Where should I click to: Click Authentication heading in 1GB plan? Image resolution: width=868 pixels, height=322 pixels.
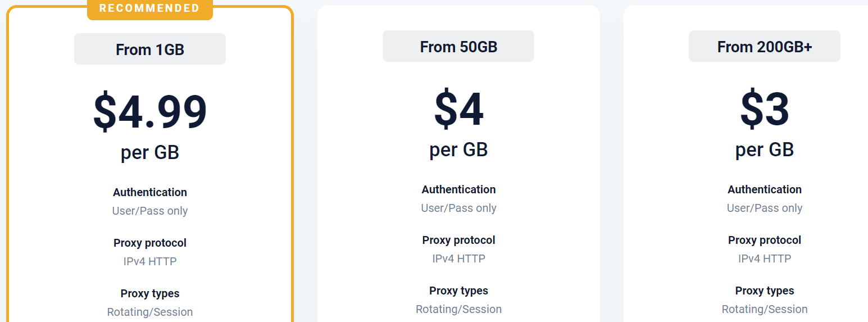150,192
